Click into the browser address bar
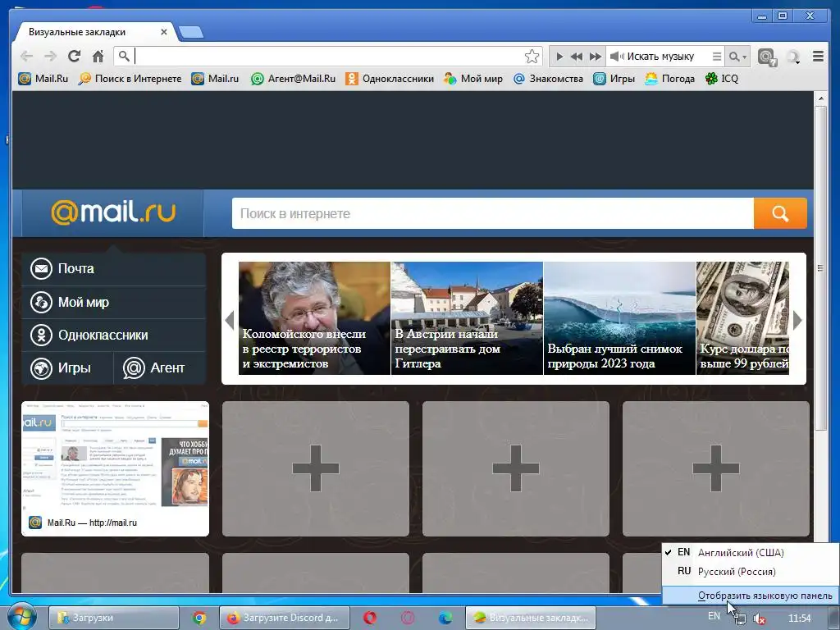This screenshot has width=840, height=630. pos(328,57)
